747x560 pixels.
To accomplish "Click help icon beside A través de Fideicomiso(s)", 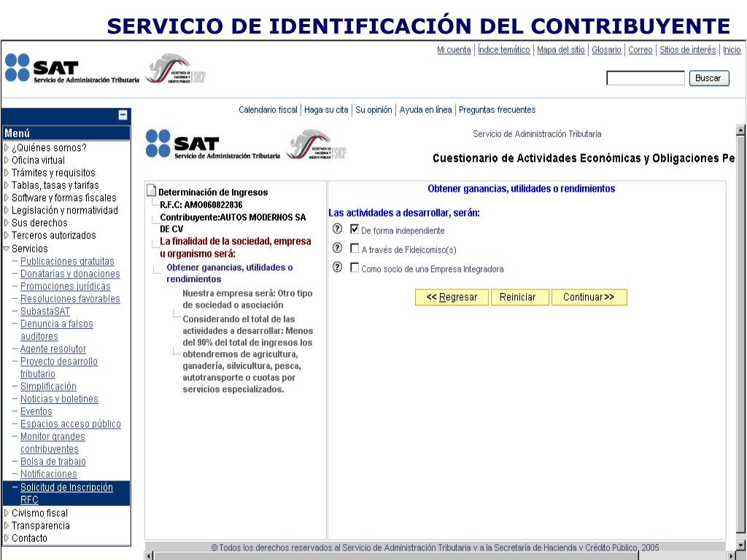I will pos(337,248).
